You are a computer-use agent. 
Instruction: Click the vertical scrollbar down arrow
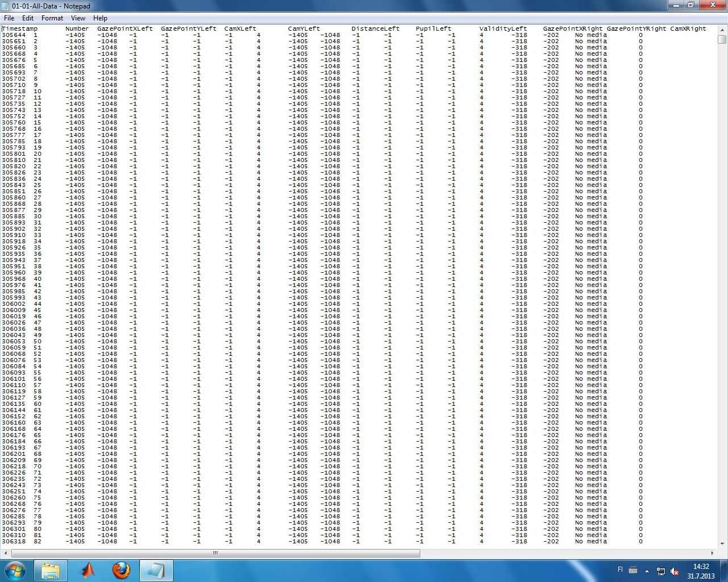click(722, 543)
